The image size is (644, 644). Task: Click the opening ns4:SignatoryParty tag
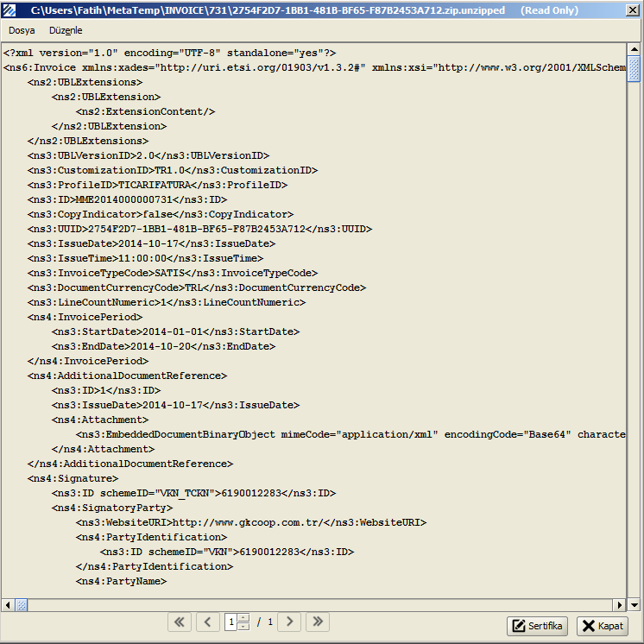click(x=112, y=508)
